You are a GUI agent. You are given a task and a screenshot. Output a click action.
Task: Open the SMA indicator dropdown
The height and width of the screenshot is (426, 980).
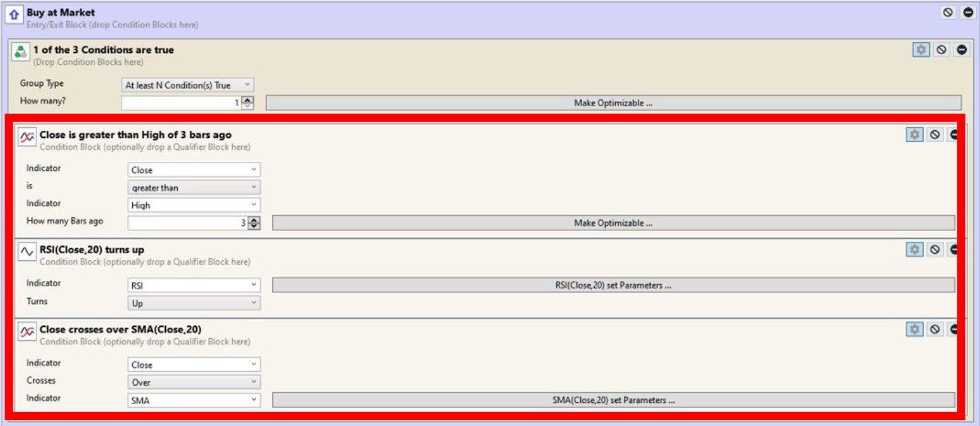point(194,400)
